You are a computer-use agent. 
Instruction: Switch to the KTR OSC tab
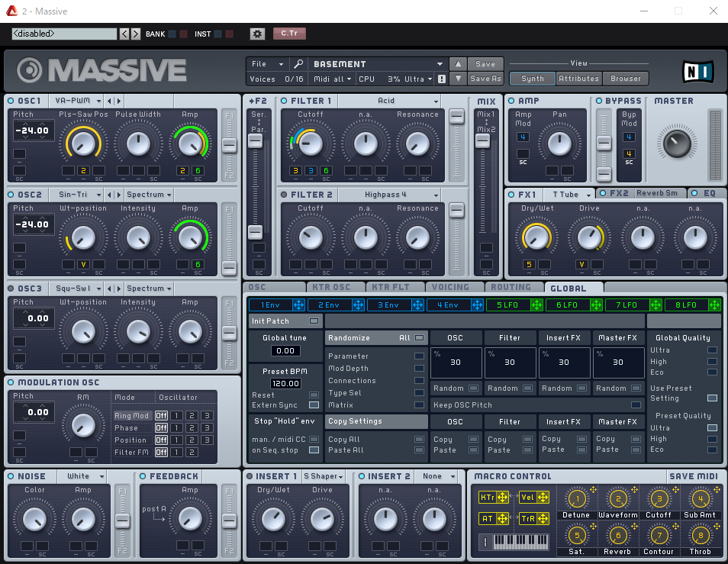[331, 287]
